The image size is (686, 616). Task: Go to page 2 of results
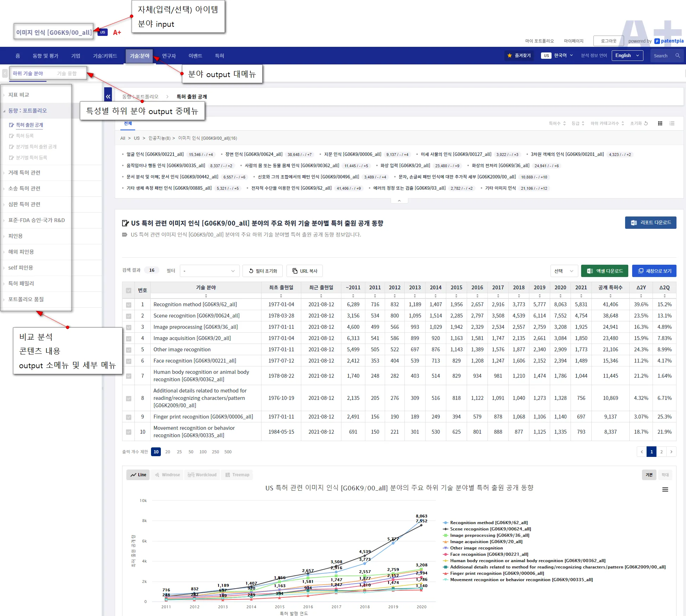[x=661, y=452]
